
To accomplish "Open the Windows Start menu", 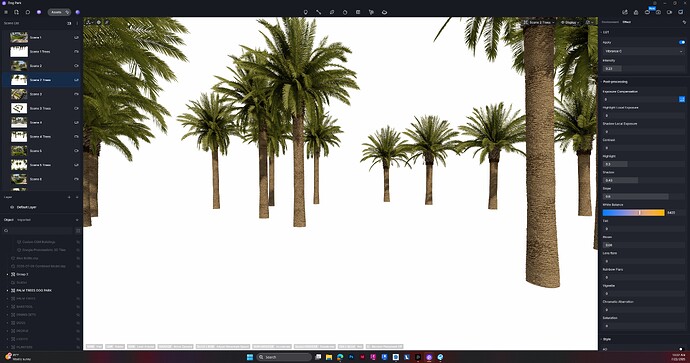I will 250,357.
